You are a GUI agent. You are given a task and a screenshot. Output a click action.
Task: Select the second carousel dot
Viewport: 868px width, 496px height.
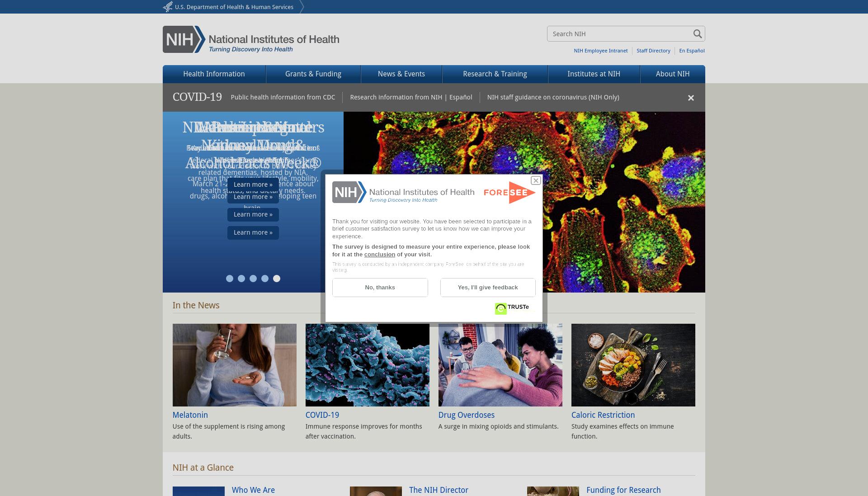pyautogui.click(x=241, y=279)
